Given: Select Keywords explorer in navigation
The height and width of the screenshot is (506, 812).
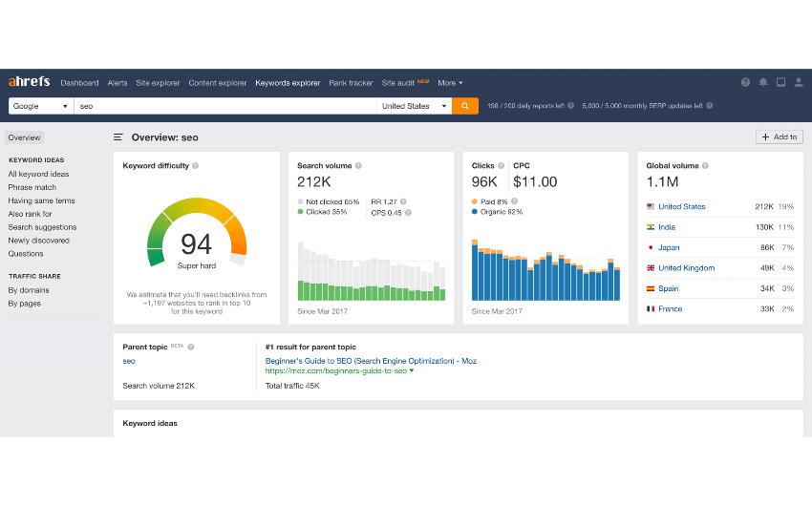Looking at the screenshot, I should point(288,83).
